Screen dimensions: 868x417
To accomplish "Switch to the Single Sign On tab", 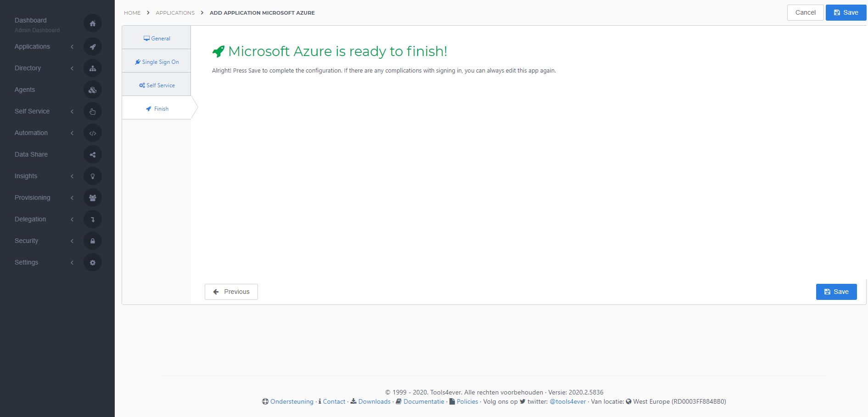I will [x=157, y=62].
